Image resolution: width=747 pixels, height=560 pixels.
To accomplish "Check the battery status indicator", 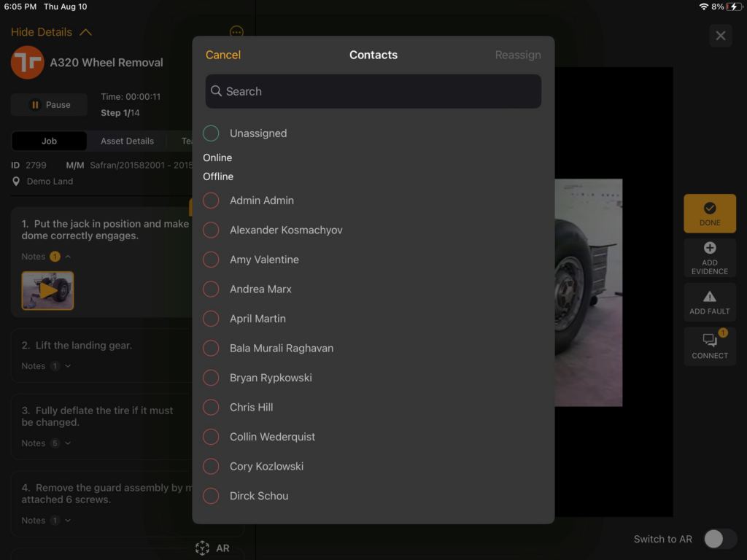I will [734, 7].
